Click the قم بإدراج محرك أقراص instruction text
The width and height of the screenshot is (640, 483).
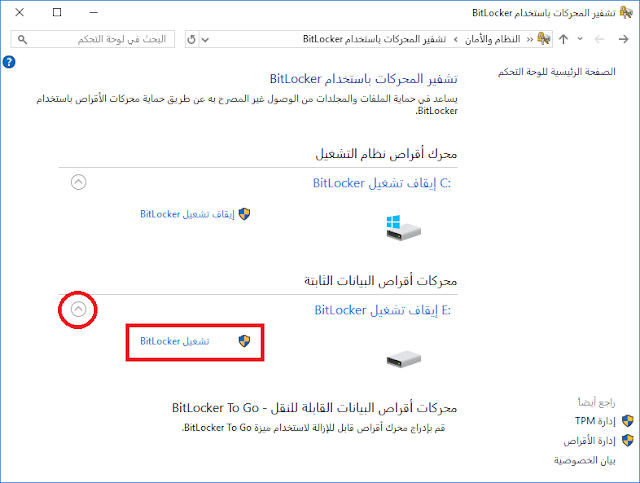(313, 428)
